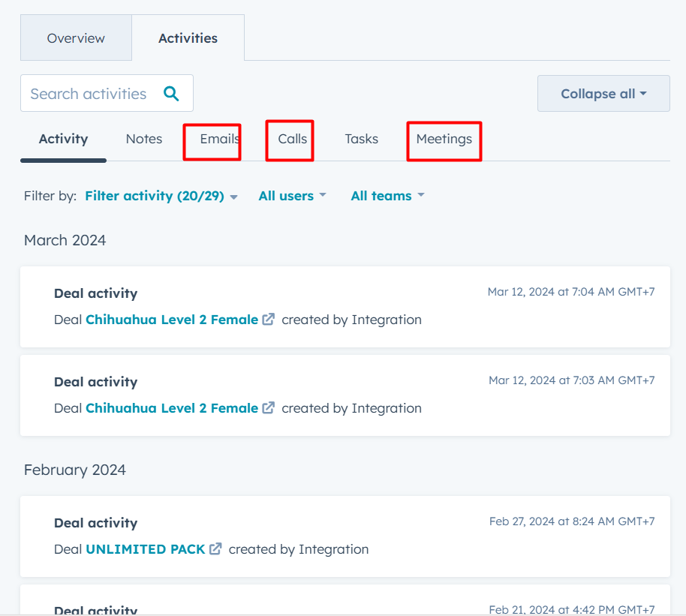Image resolution: width=686 pixels, height=616 pixels.
Task: Open the All users filter
Action: tap(292, 196)
